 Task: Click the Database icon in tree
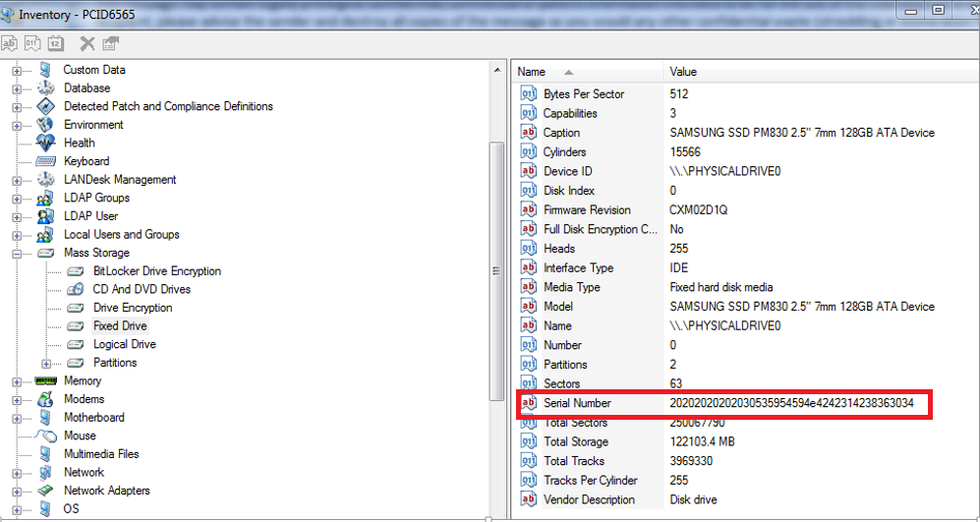45,88
